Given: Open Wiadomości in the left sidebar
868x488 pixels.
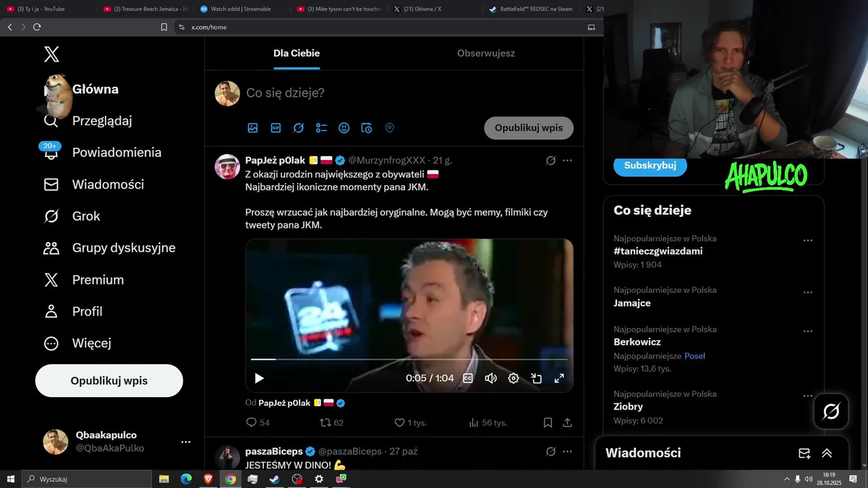Looking at the screenshot, I should pyautogui.click(x=93, y=184).
